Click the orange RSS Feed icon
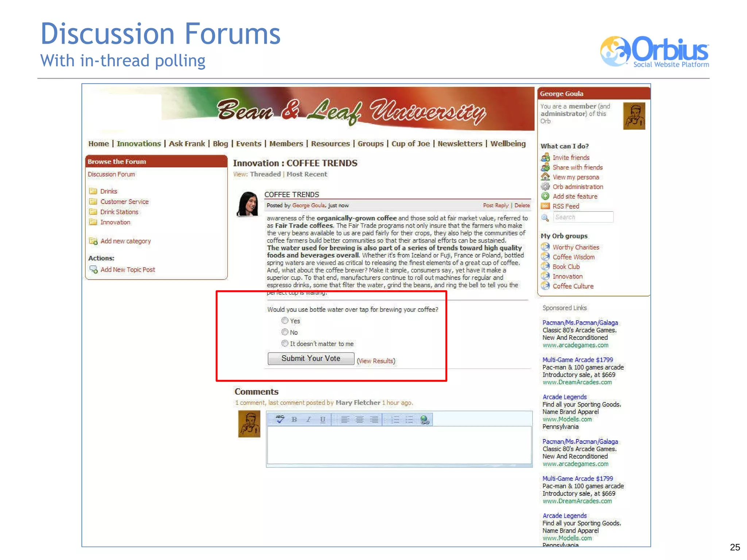The height and width of the screenshot is (560, 747). click(x=545, y=206)
